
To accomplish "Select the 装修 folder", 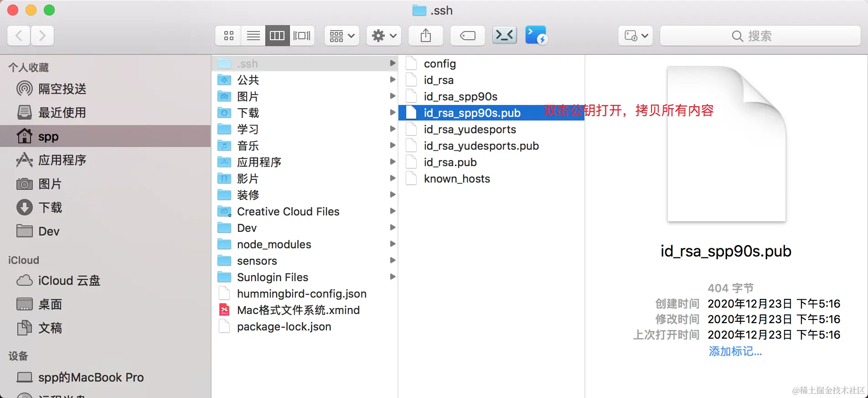I will point(305,195).
